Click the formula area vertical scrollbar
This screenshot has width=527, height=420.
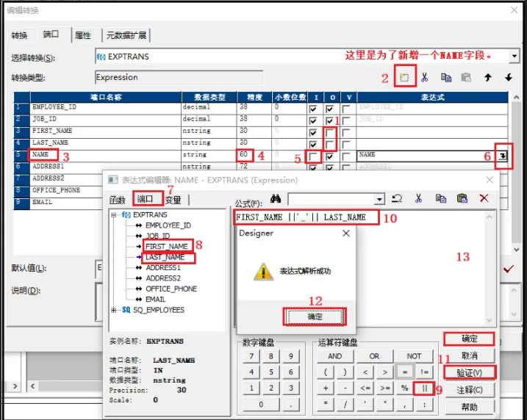pyautogui.click(x=490, y=269)
